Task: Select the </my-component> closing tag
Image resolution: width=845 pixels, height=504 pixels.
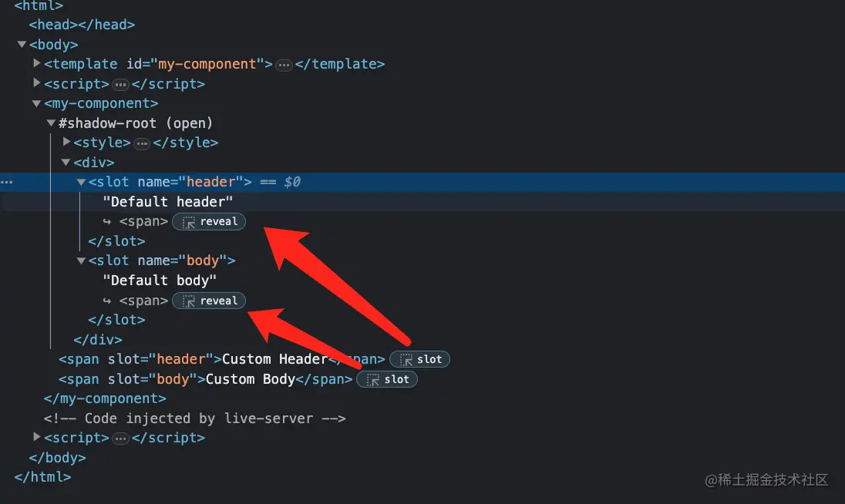Action: [x=105, y=398]
